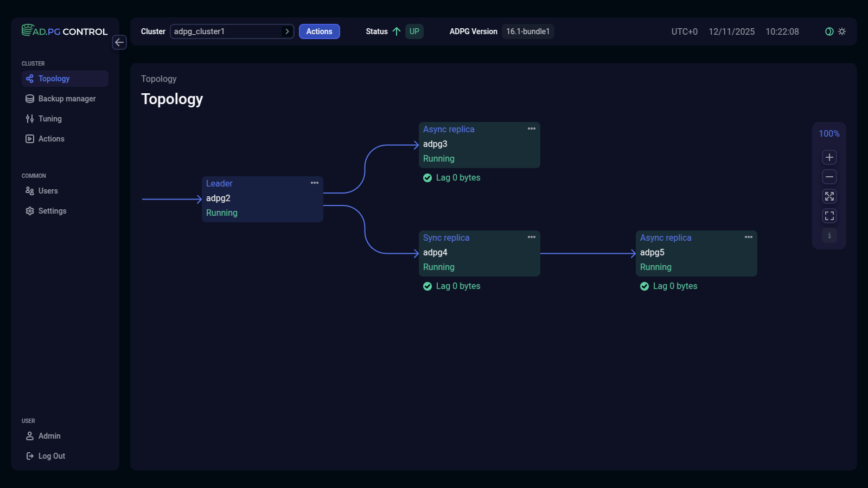
Task: Reset the 100% zoom level indicator
Action: 829,133
